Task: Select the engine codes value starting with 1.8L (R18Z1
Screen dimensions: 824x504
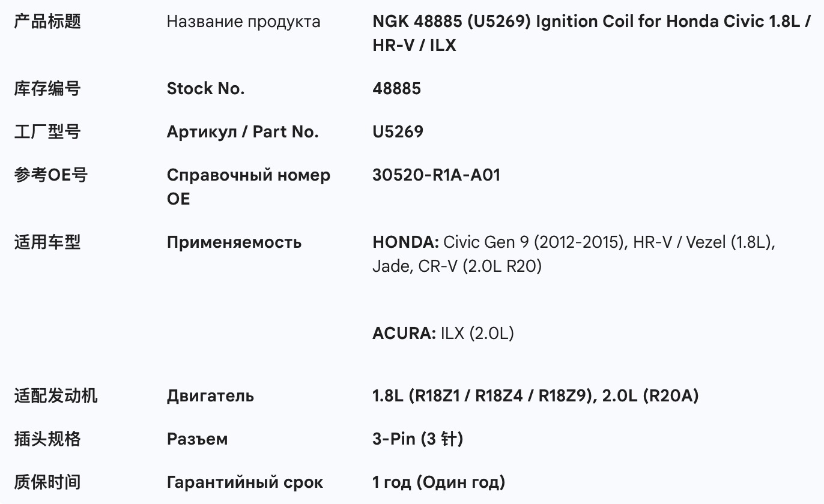Action: coord(535,396)
